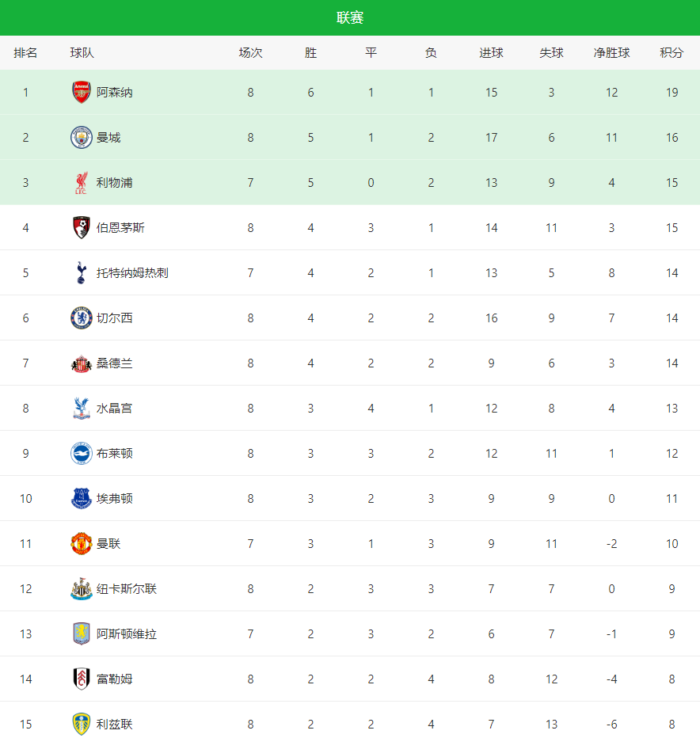Click the 排名 column header
The width and height of the screenshot is (700, 738).
pos(25,53)
